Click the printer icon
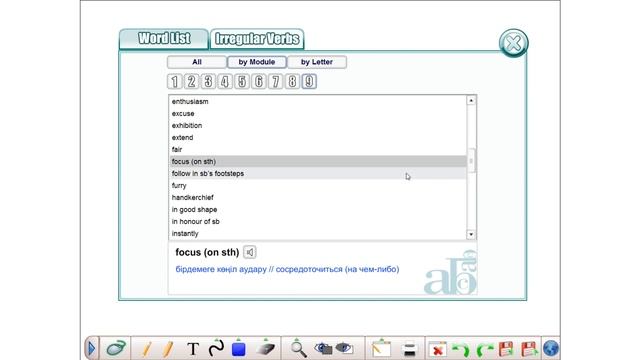 tap(409, 349)
